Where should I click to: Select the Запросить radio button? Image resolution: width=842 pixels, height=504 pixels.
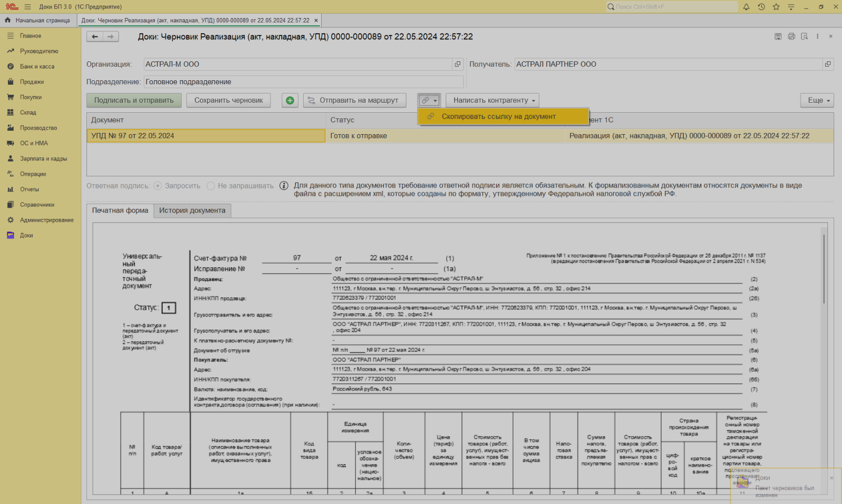click(158, 186)
